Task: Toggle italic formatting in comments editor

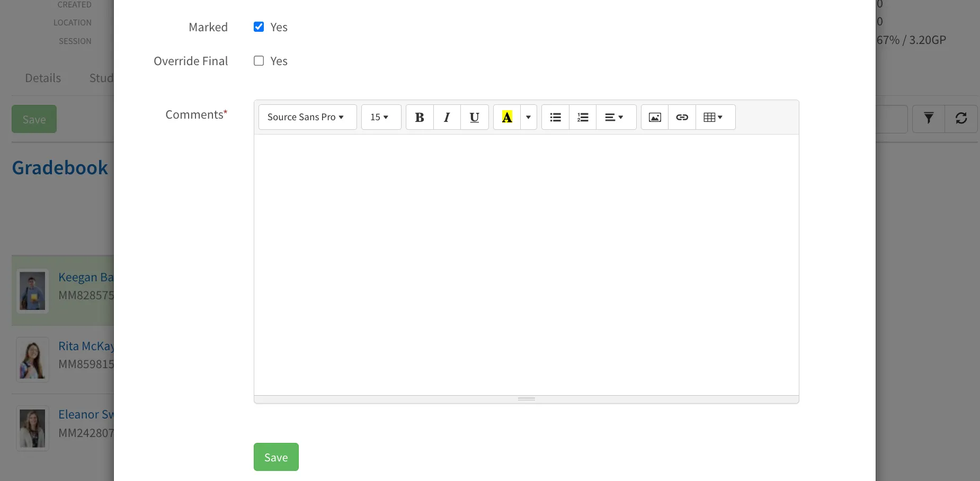Action: pos(447,117)
